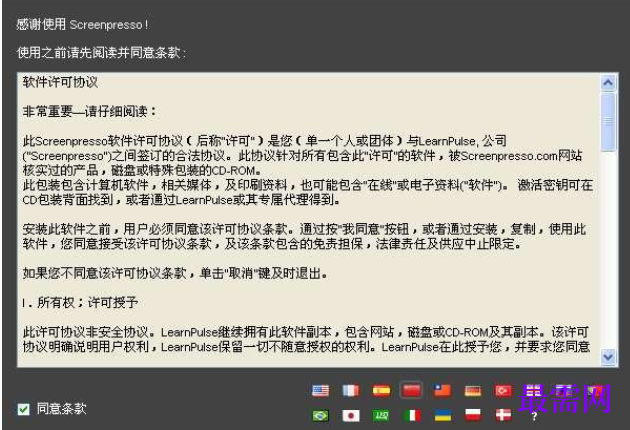Click the 软件许可协议 heading text
This screenshot has height=430, width=630.
(x=60, y=82)
